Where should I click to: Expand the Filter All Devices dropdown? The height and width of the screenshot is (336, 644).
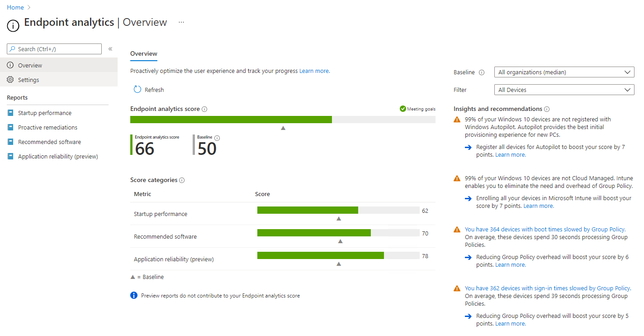tap(564, 90)
